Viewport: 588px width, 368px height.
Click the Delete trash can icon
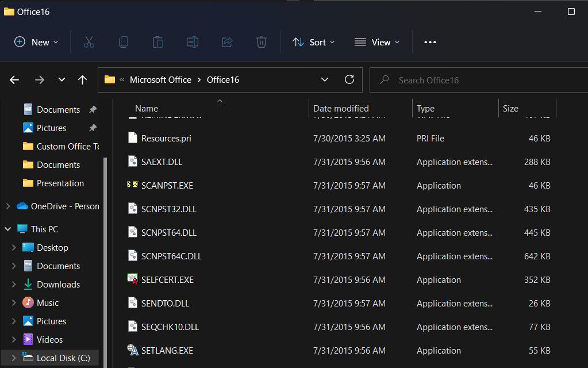(x=261, y=42)
